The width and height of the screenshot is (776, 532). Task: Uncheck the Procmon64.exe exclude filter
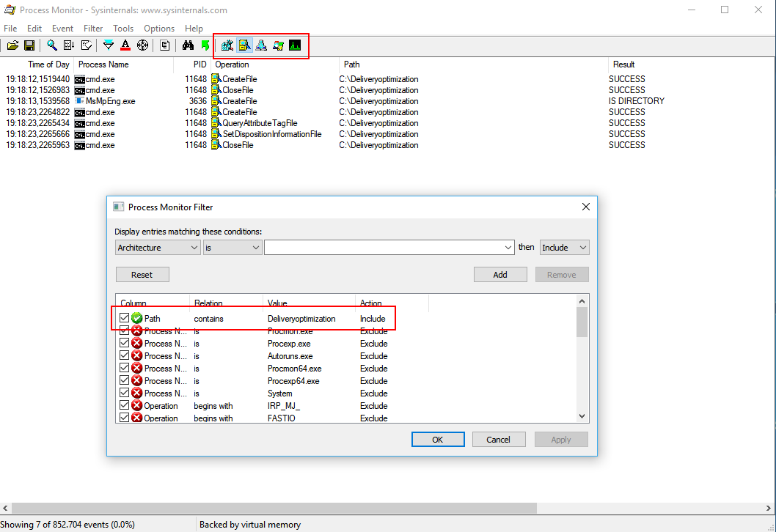(x=124, y=368)
